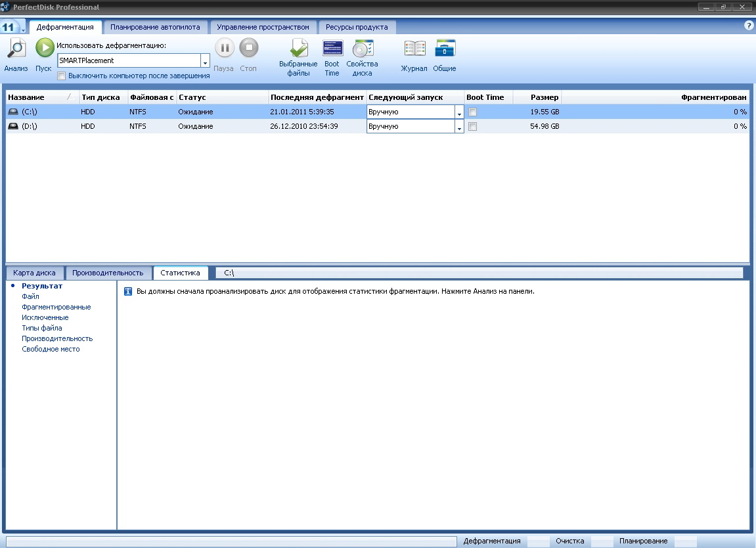Image resolution: width=756 pixels, height=548 pixels.
Task: Click the blue information icon in statistics pane
Action: [128, 291]
